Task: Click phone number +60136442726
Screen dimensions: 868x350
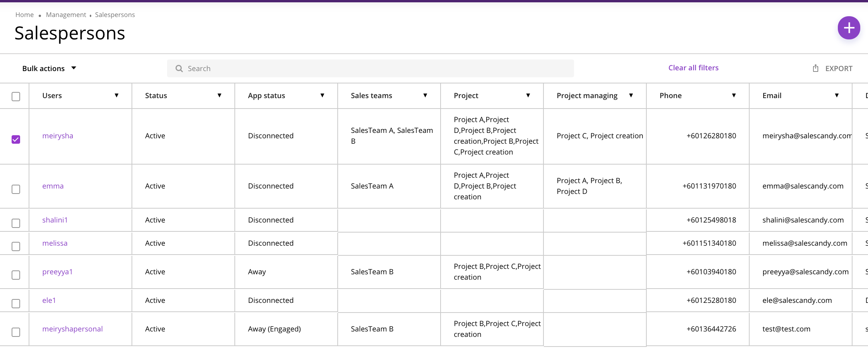Action: tap(711, 329)
